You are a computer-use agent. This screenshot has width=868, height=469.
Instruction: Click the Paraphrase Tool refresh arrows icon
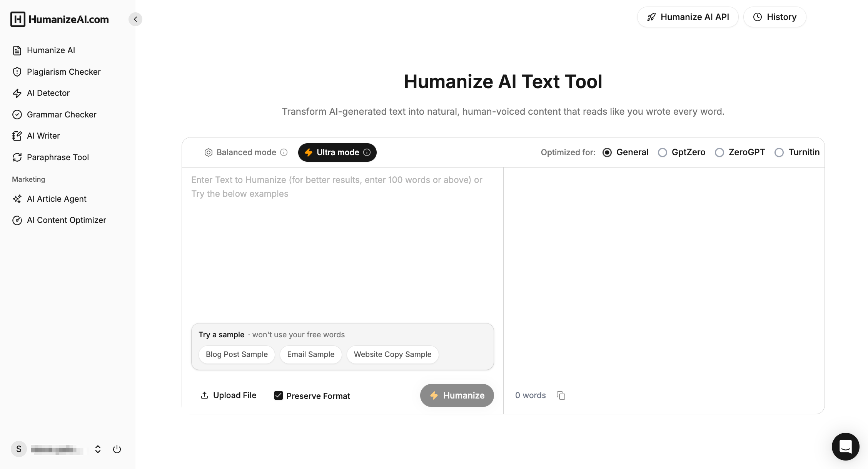point(17,157)
